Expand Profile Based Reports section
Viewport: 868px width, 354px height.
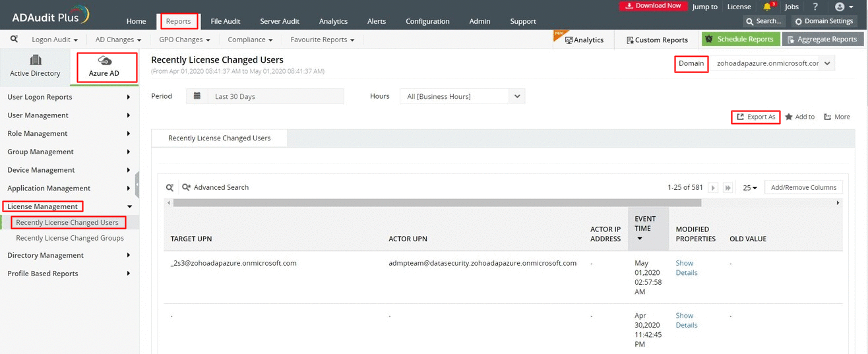[69, 274]
